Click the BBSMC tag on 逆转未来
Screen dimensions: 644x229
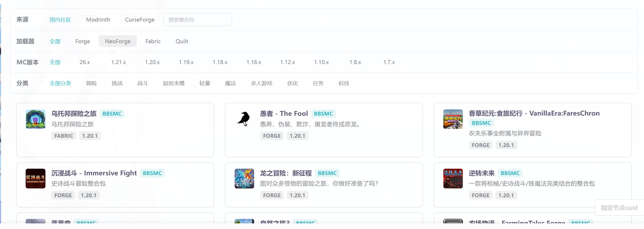coord(510,173)
